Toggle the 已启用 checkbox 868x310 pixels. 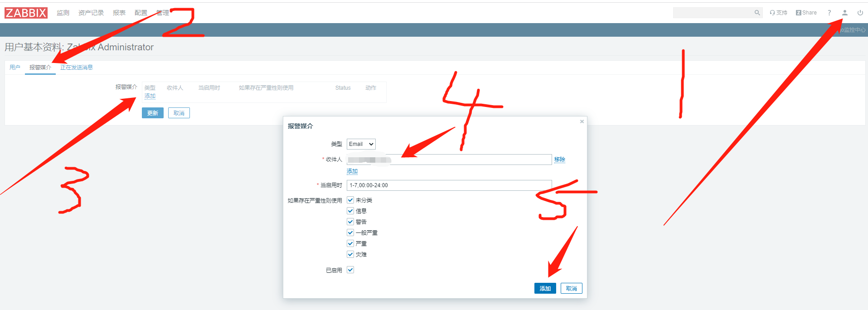(350, 270)
